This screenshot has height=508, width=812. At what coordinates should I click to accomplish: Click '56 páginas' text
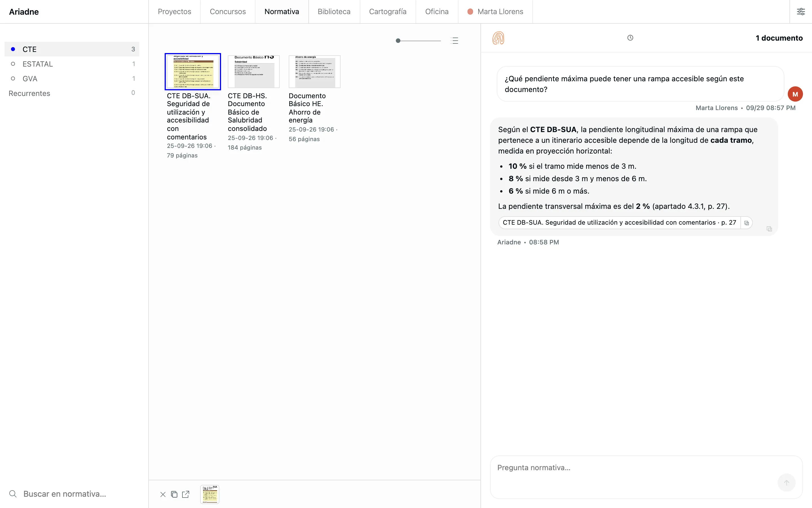point(304,139)
